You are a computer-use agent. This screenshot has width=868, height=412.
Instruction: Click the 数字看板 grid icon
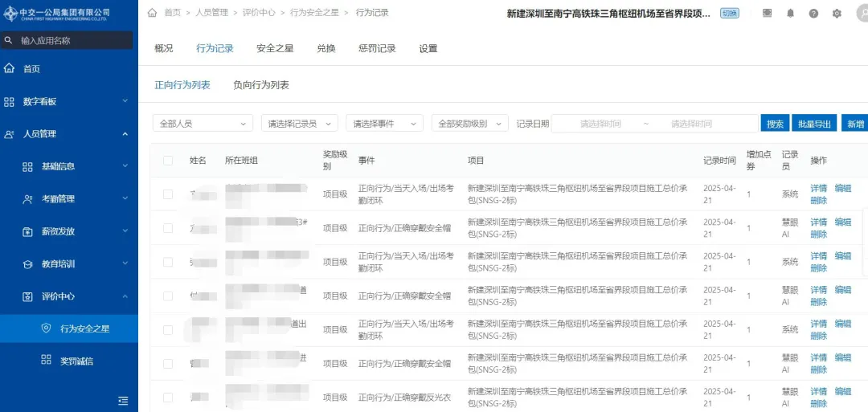point(9,102)
